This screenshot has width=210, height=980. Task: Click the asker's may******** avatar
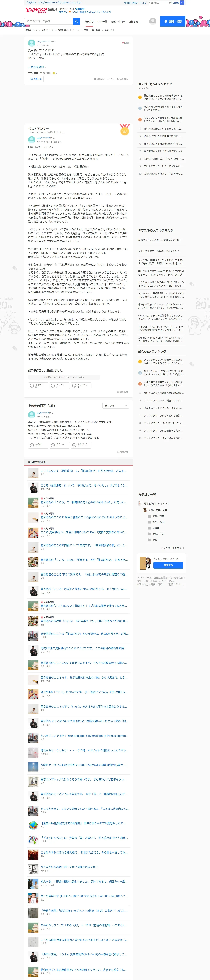tap(32, 43)
